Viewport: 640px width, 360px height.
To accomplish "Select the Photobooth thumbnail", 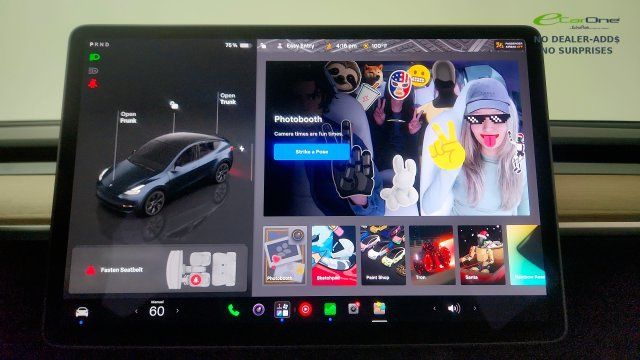I will 284,256.
